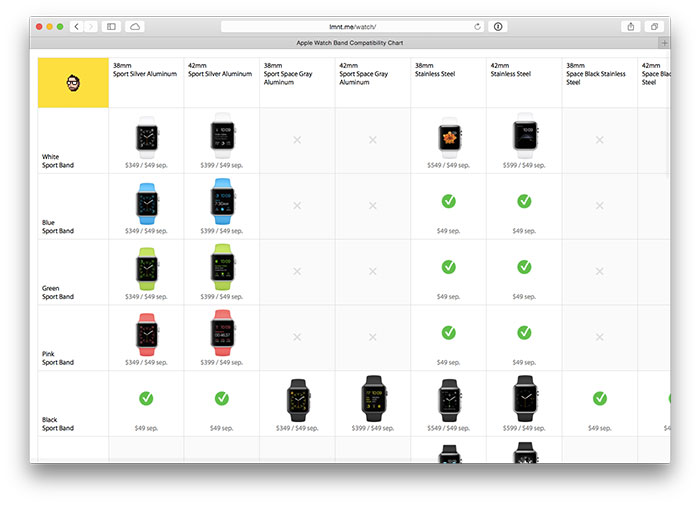Image resolution: width=700 pixels, height=505 pixels.
Task: Click the Black band 42mm Silver Aluminum checkmark
Action: point(222,398)
